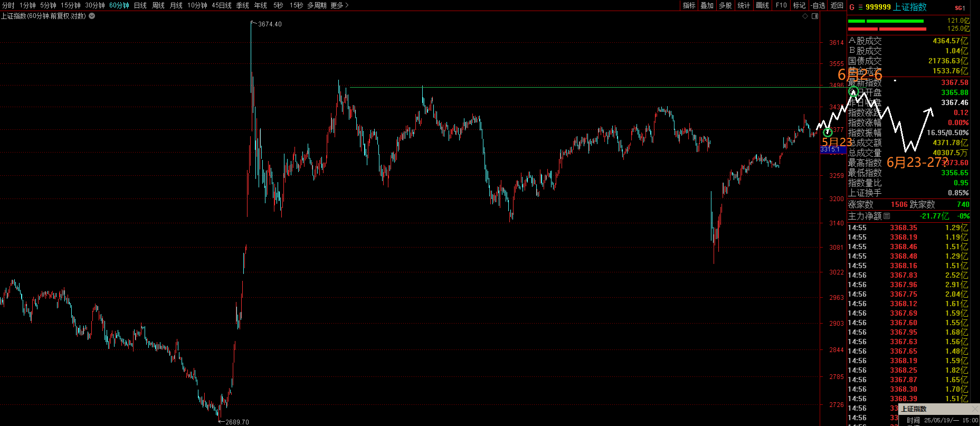Click the 999999 stock code

(878, 7)
